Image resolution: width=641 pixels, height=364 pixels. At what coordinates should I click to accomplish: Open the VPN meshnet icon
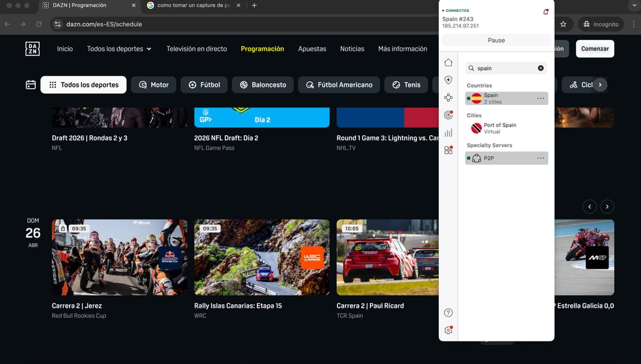click(448, 97)
